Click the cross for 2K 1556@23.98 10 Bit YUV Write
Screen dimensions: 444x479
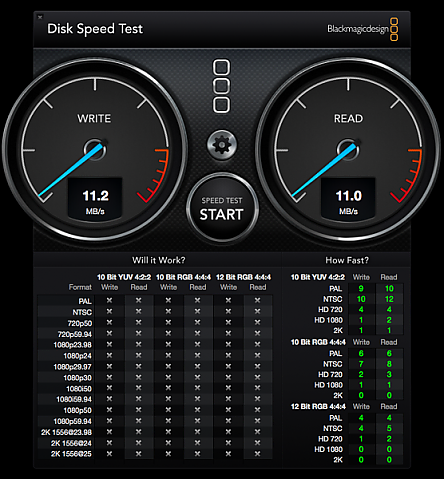pos(109,432)
